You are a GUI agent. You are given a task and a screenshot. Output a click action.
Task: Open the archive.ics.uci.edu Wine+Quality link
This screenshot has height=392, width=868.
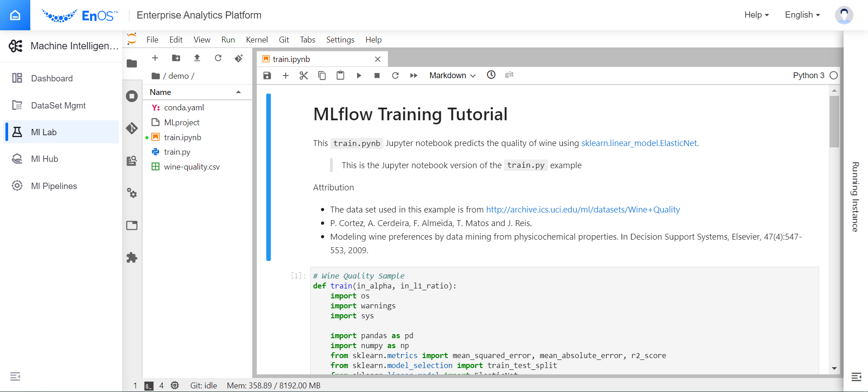[x=583, y=210]
